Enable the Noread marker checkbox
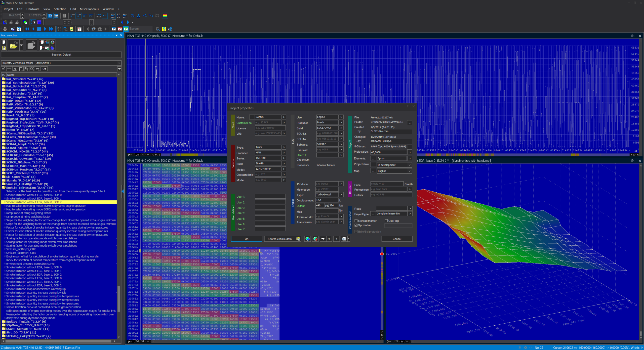 coord(356,221)
